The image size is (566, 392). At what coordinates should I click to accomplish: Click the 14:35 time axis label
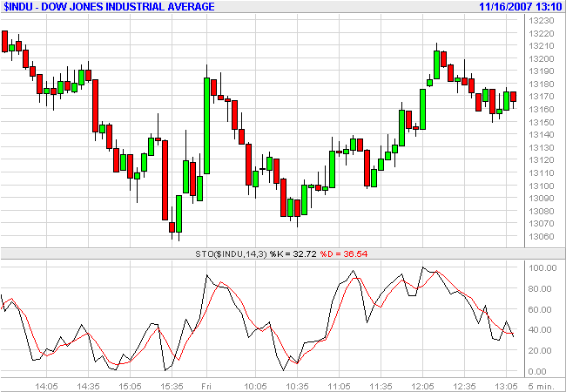click(x=89, y=387)
